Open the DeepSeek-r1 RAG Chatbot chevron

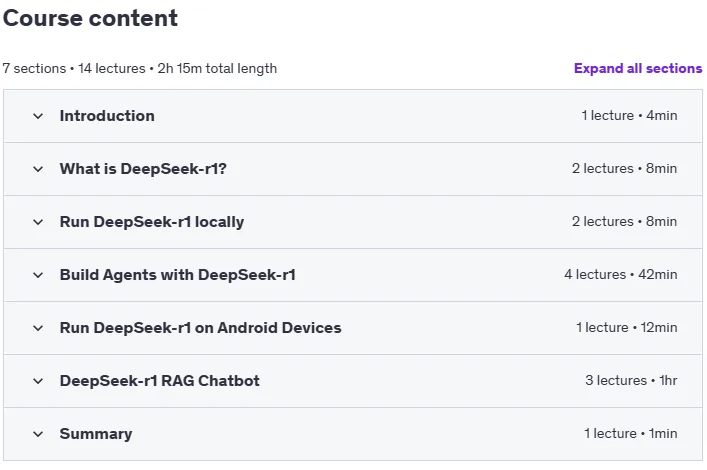38,381
